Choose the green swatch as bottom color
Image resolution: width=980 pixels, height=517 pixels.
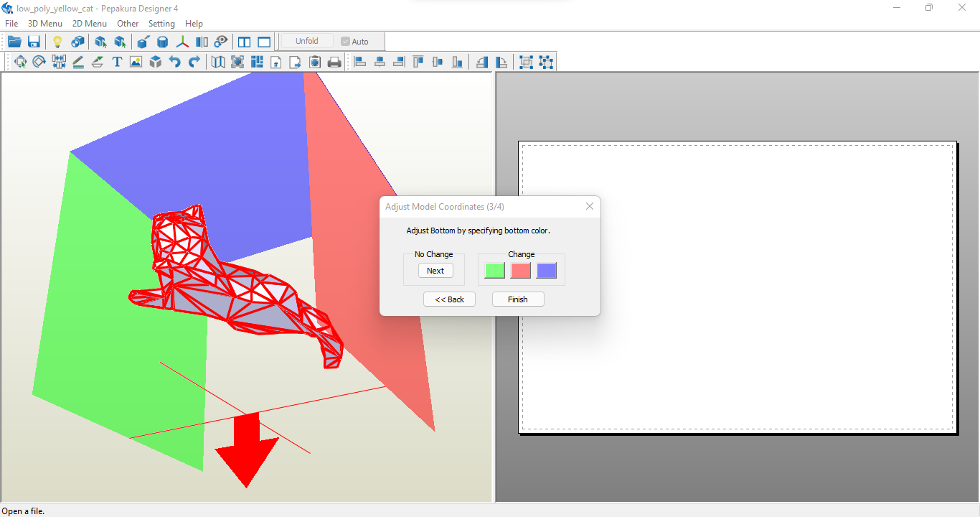click(x=495, y=271)
